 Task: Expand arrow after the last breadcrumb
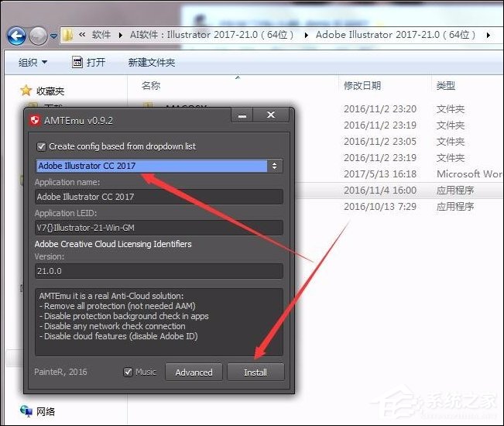click(x=489, y=35)
